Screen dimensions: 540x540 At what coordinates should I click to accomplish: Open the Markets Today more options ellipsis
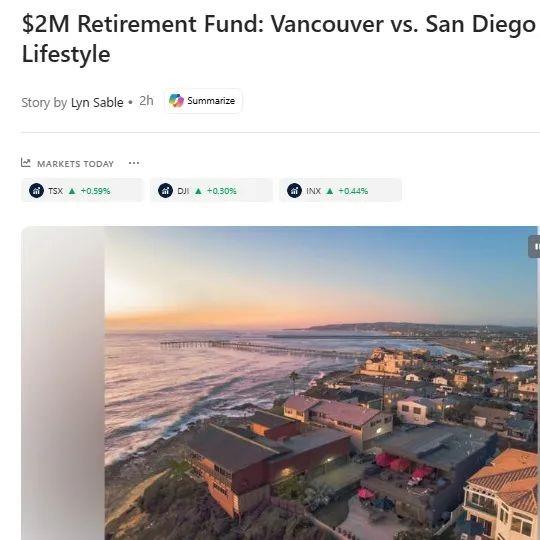pos(134,163)
